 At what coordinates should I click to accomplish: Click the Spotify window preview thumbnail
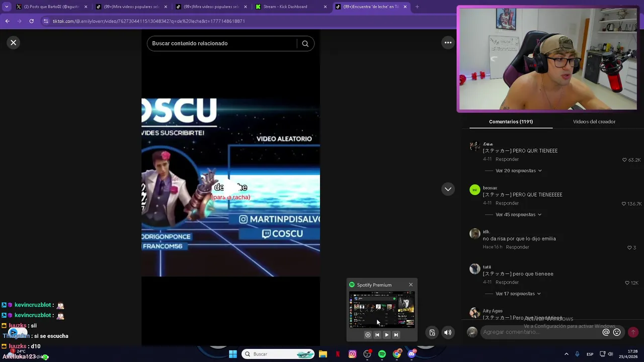(382, 310)
